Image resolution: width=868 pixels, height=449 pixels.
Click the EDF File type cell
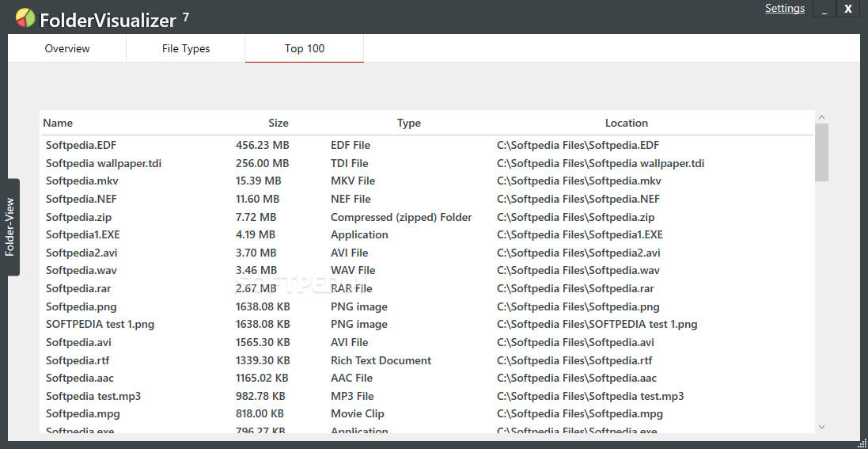pos(351,145)
